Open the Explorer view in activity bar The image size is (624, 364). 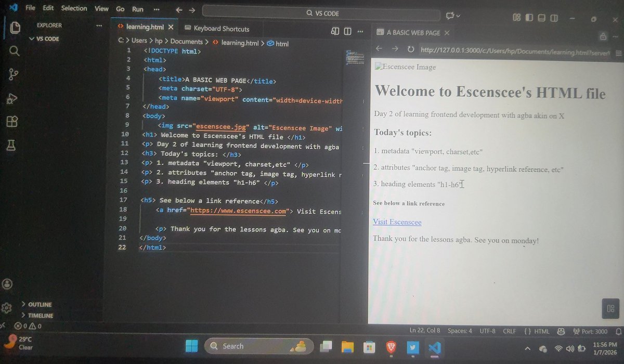[15, 27]
